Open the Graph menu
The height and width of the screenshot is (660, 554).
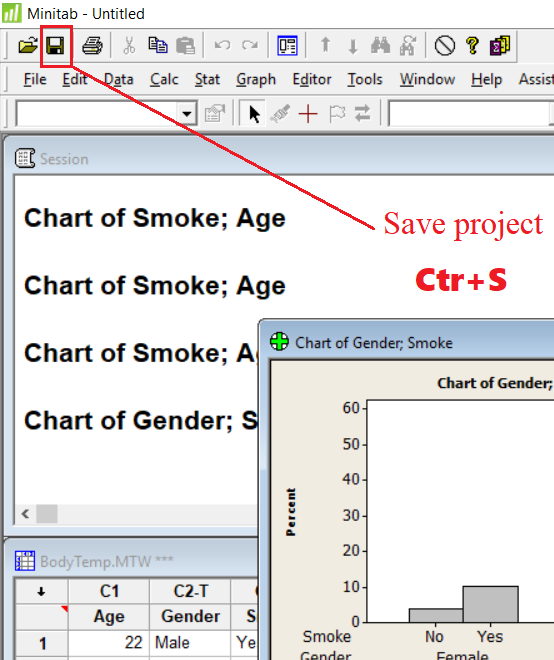pyautogui.click(x=256, y=79)
